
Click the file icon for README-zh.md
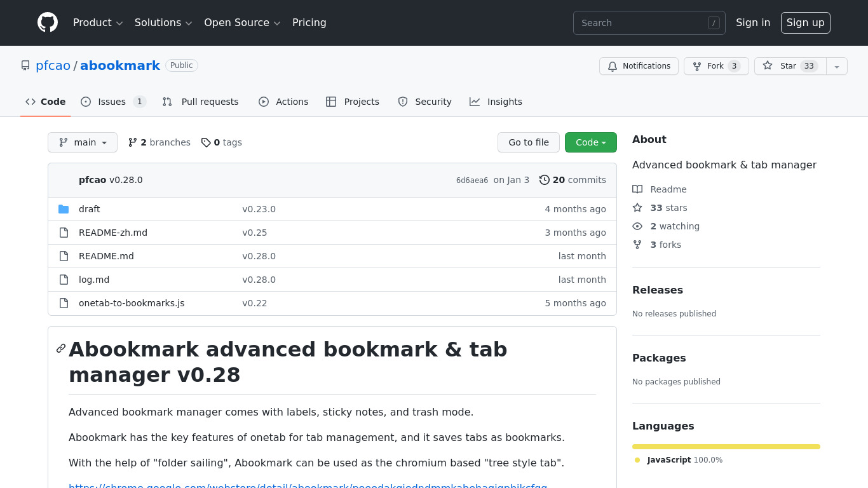tap(64, 233)
